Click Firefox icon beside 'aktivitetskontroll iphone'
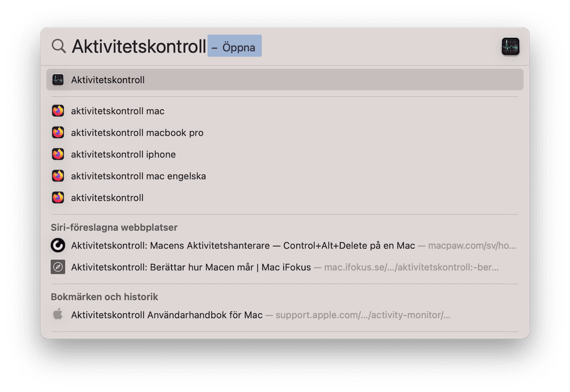570x392 pixels. pyautogui.click(x=58, y=154)
